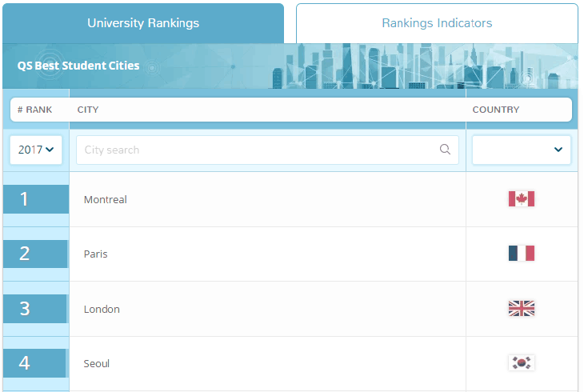Open the 2017 year dropdown
Viewport: 584px width, 392px height.
(36, 150)
